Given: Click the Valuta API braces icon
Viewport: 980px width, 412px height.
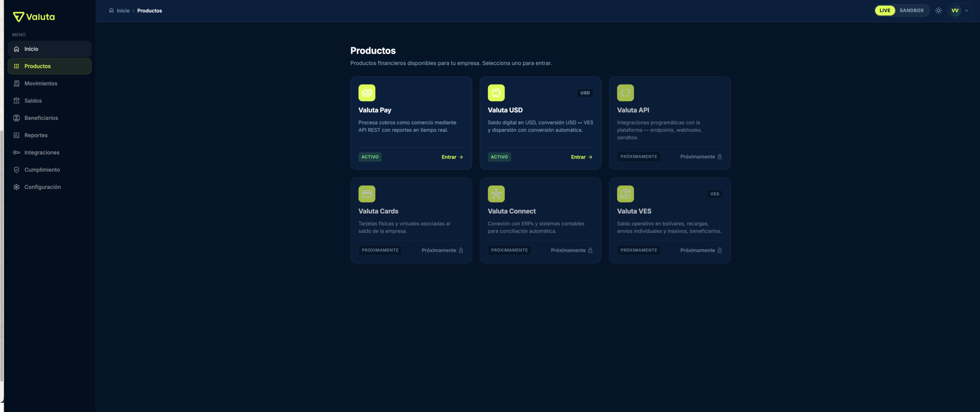Looking at the screenshot, I should click(626, 93).
